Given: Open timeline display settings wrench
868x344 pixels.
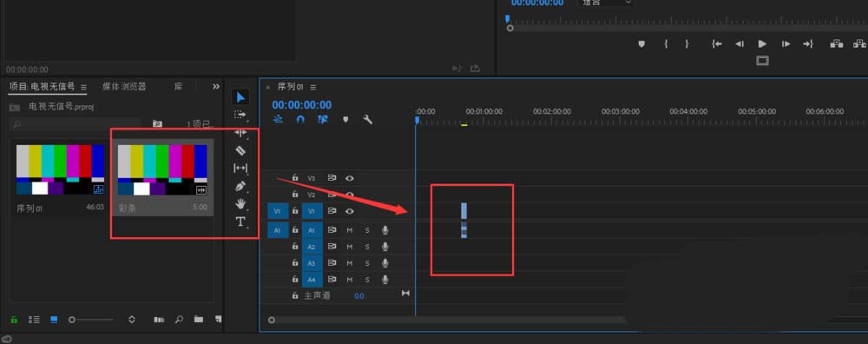Looking at the screenshot, I should (367, 119).
